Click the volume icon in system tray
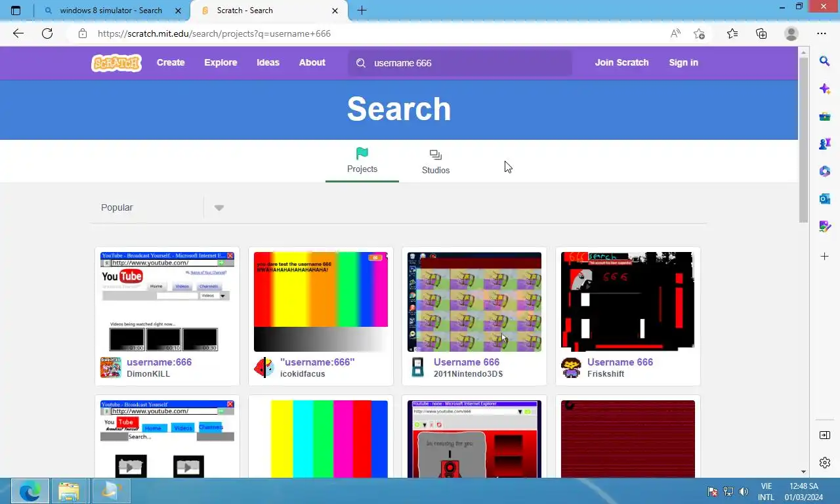840x504 pixels. coord(744,492)
